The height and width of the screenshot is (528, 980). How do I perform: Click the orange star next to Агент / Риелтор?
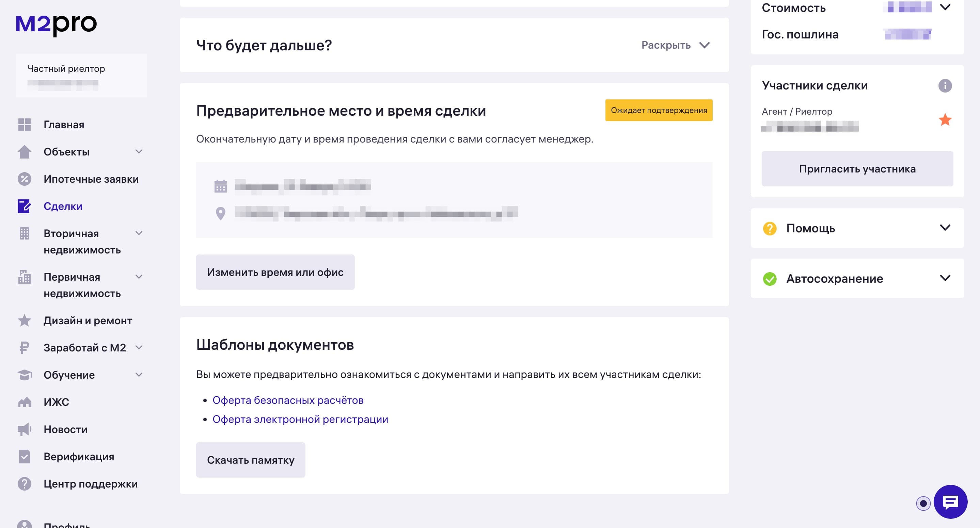(945, 120)
